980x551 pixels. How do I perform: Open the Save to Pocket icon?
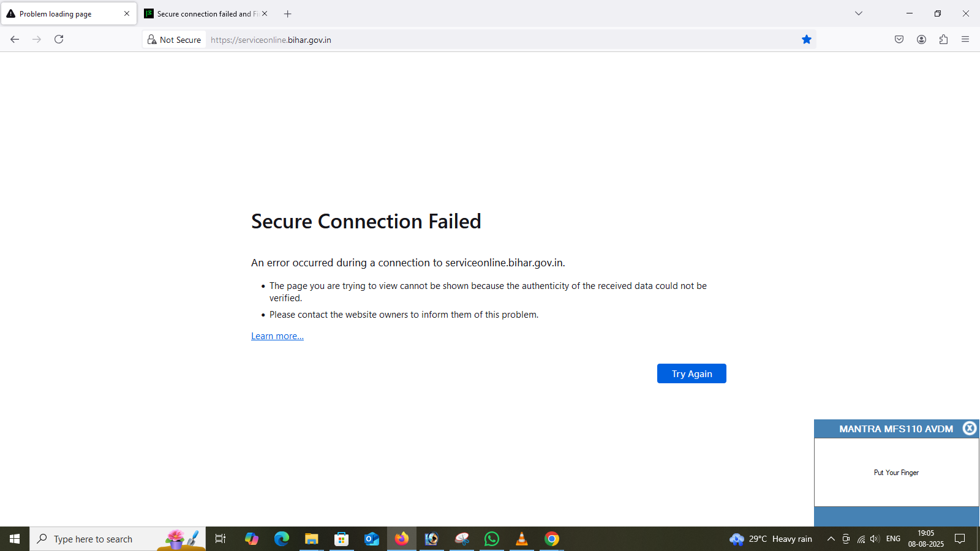[x=899, y=39]
